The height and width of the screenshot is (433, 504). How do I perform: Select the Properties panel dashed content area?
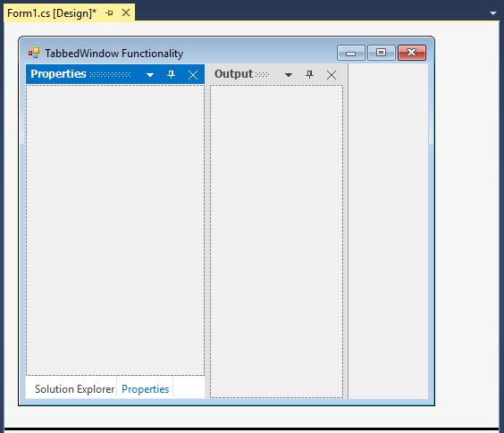coord(115,230)
